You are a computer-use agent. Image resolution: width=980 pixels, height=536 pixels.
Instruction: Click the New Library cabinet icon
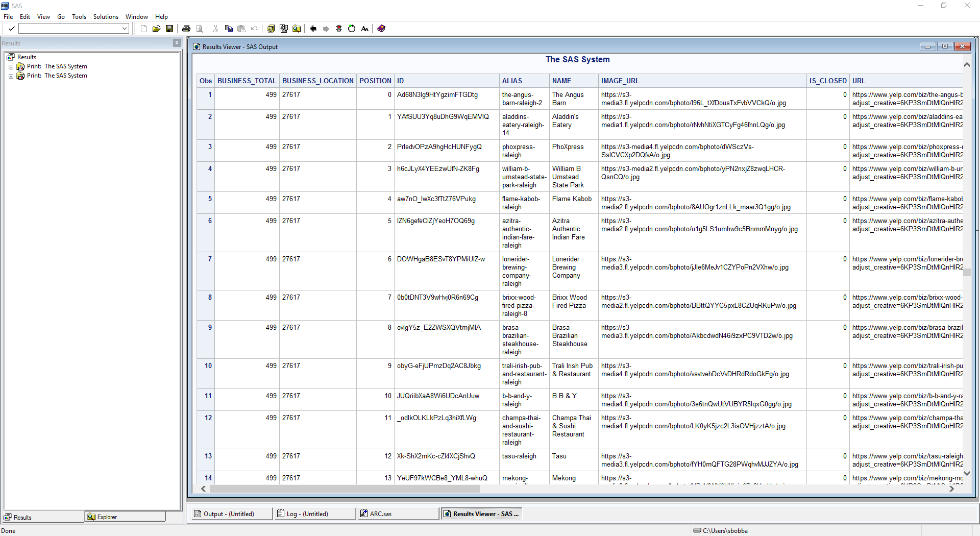[x=271, y=29]
